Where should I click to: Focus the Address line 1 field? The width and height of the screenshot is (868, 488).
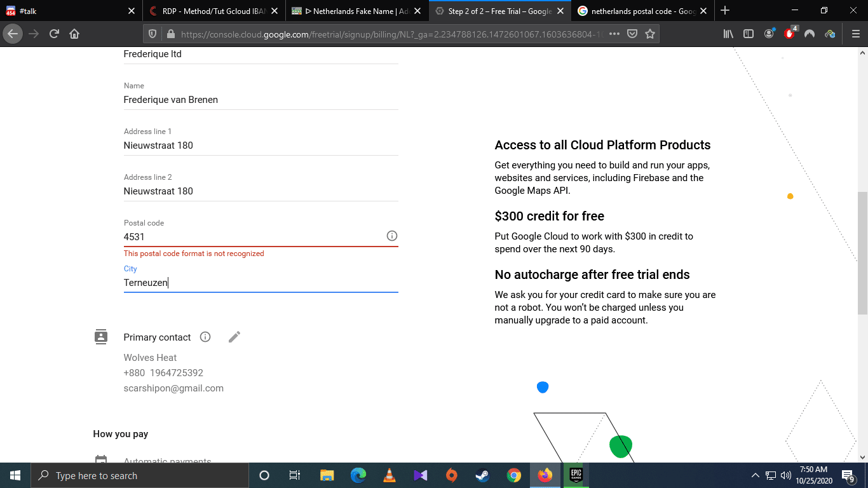point(261,146)
